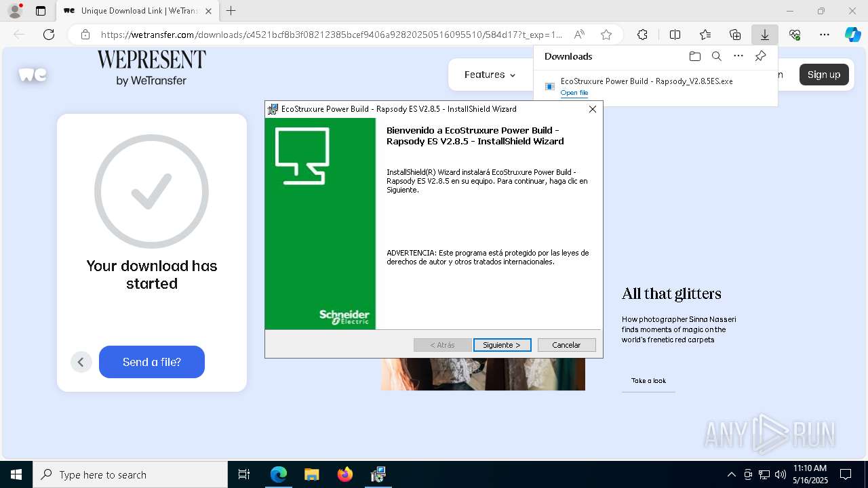Open the clock and date flyout
Viewport: 868px width, 488px height.
coord(810,474)
